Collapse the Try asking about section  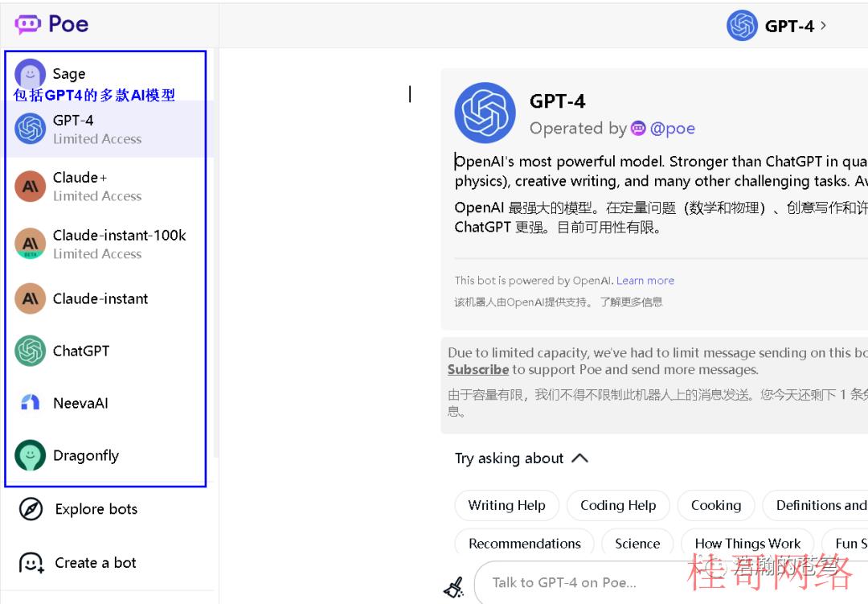[x=579, y=458]
